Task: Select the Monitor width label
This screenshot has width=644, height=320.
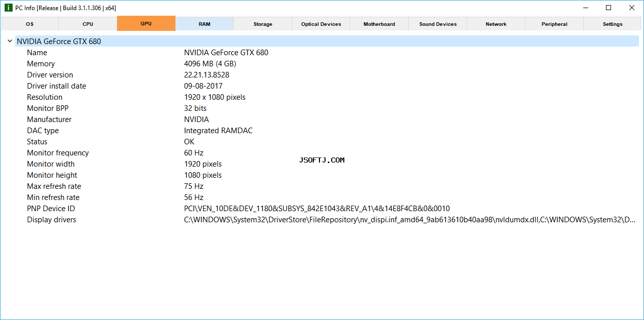Action: [x=51, y=164]
